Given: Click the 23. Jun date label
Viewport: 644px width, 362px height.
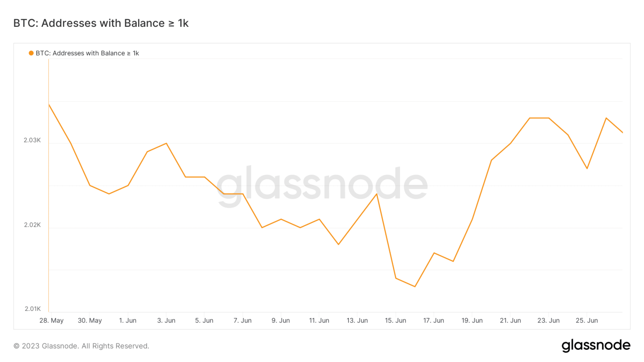Looking at the screenshot, I should tap(548, 321).
